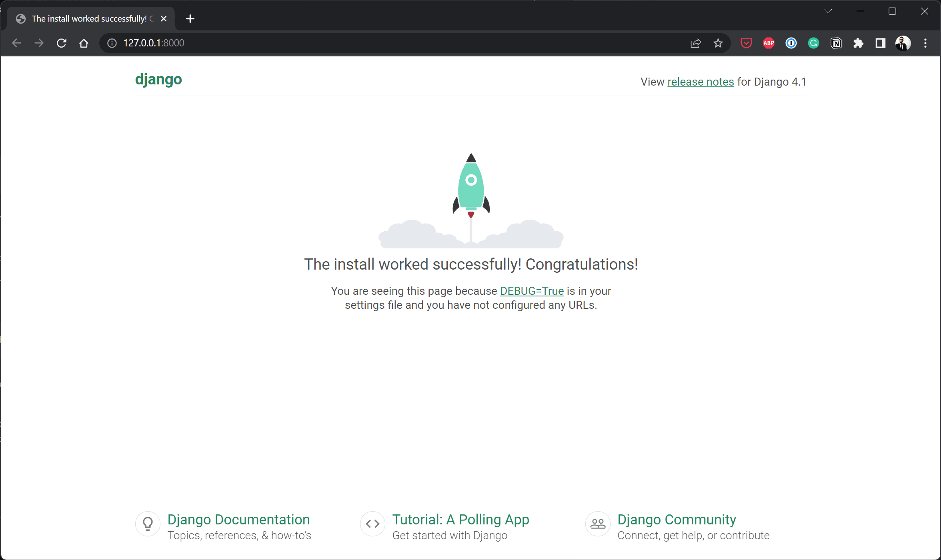Go back using the navigation arrow
941x560 pixels.
(x=16, y=43)
